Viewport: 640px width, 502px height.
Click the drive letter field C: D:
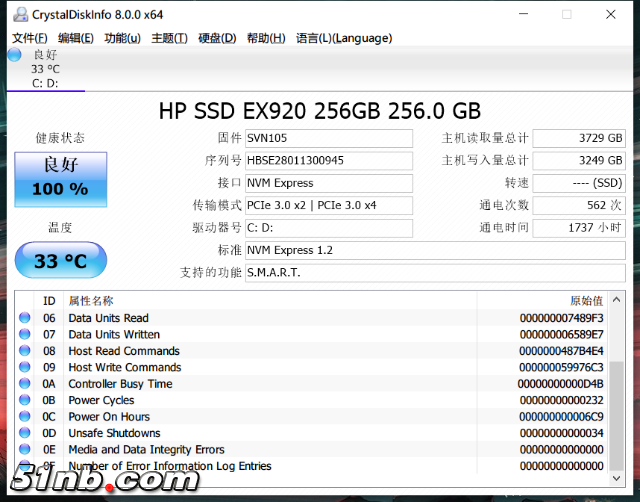(x=329, y=228)
